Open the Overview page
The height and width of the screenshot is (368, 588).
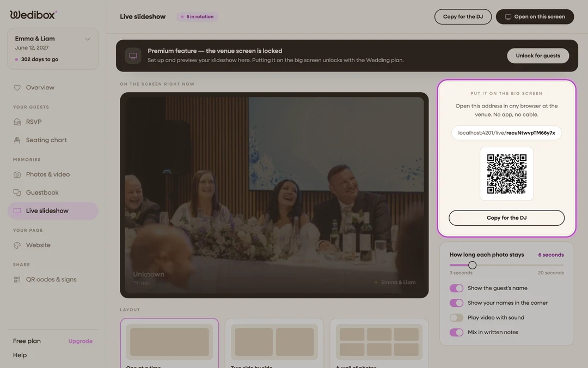click(x=53, y=87)
